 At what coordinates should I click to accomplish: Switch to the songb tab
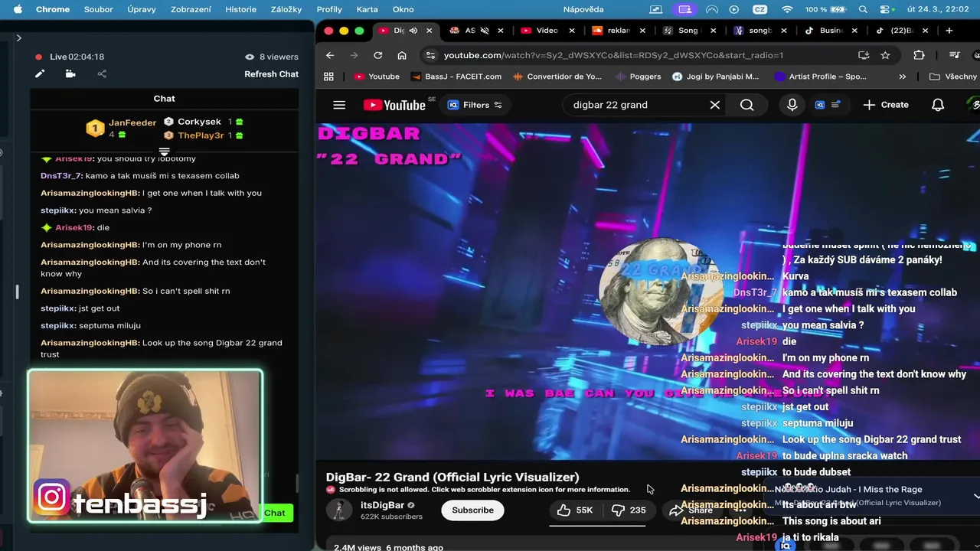point(759,31)
